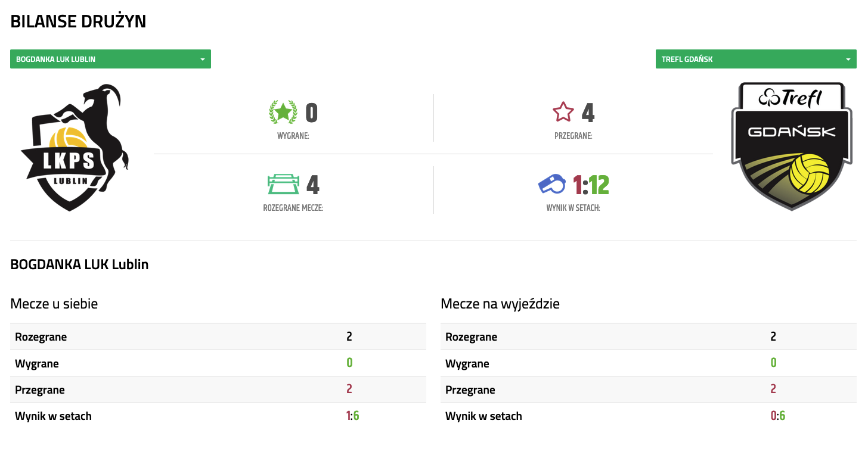
Task: Click the arrow on the Bogdanka LUK Lublin selector
Action: pyautogui.click(x=203, y=60)
